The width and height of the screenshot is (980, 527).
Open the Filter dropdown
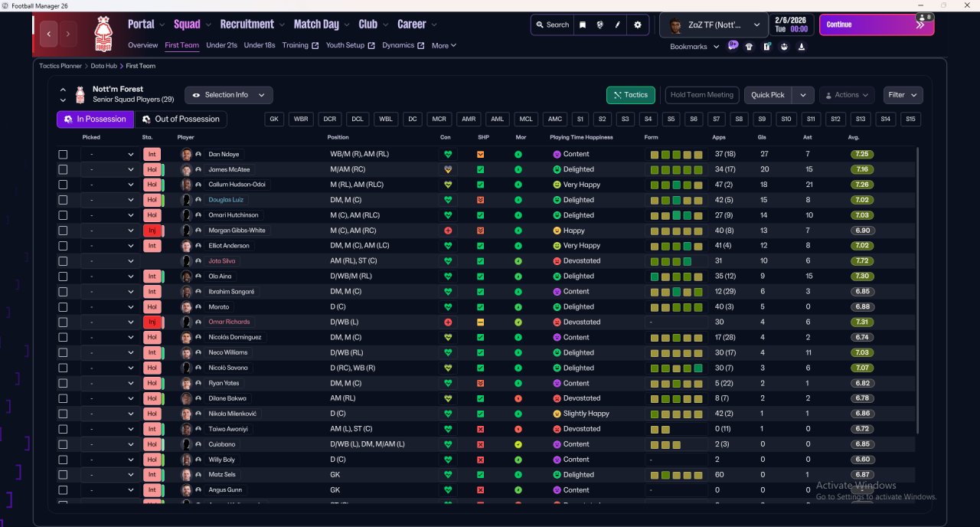click(x=903, y=95)
